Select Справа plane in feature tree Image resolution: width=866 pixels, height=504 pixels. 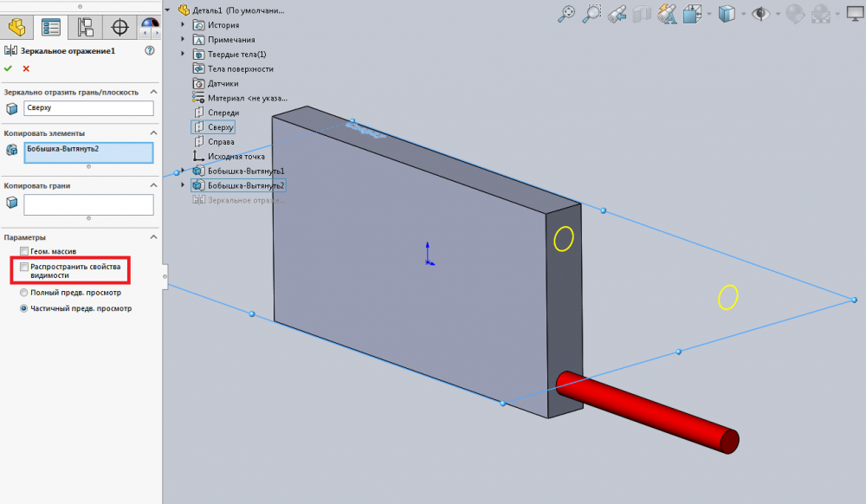pos(221,142)
